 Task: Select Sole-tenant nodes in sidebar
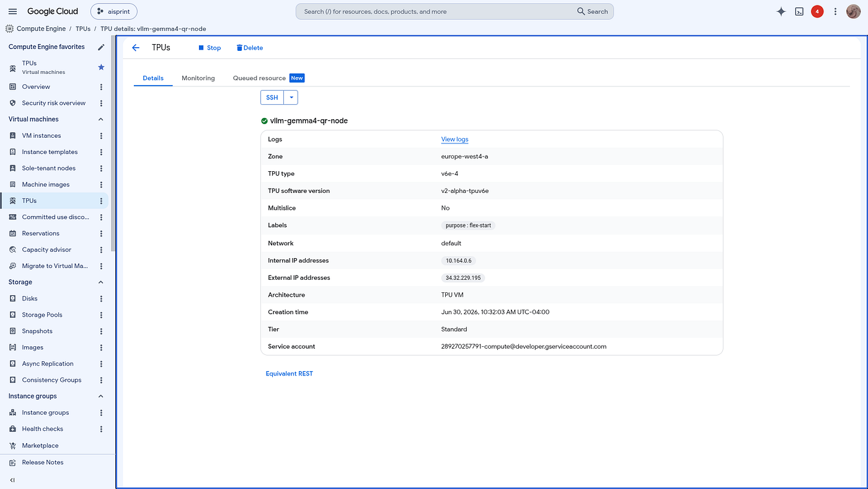(49, 168)
